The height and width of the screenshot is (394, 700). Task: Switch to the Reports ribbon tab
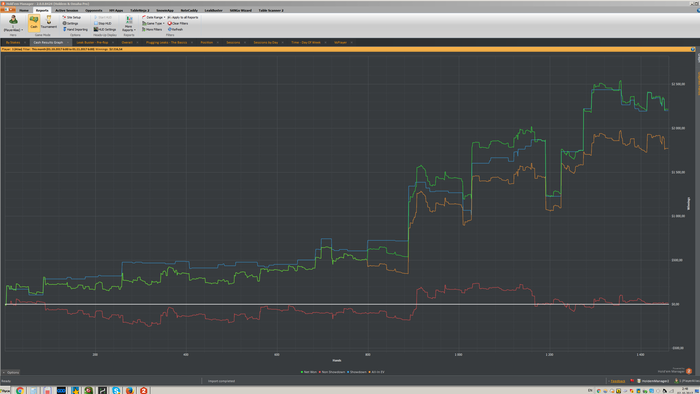point(42,10)
